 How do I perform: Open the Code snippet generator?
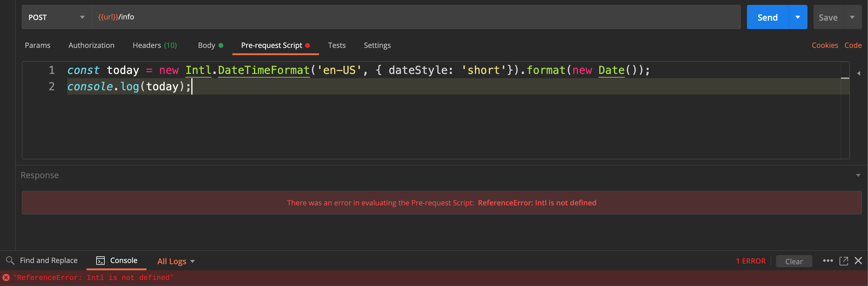[853, 45]
